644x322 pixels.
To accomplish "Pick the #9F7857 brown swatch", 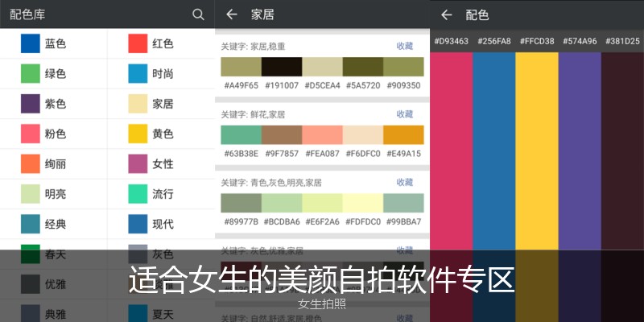I will [x=282, y=134].
